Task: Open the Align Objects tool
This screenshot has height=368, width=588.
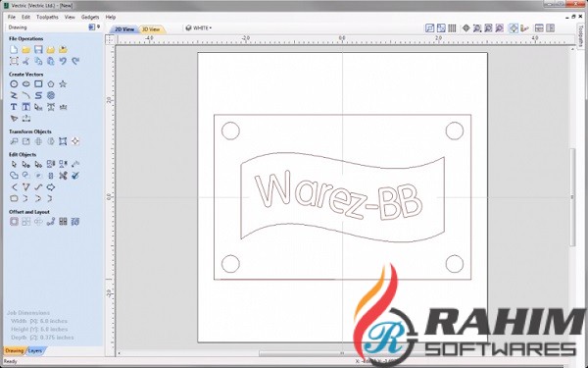Action: pyautogui.click(x=75, y=141)
